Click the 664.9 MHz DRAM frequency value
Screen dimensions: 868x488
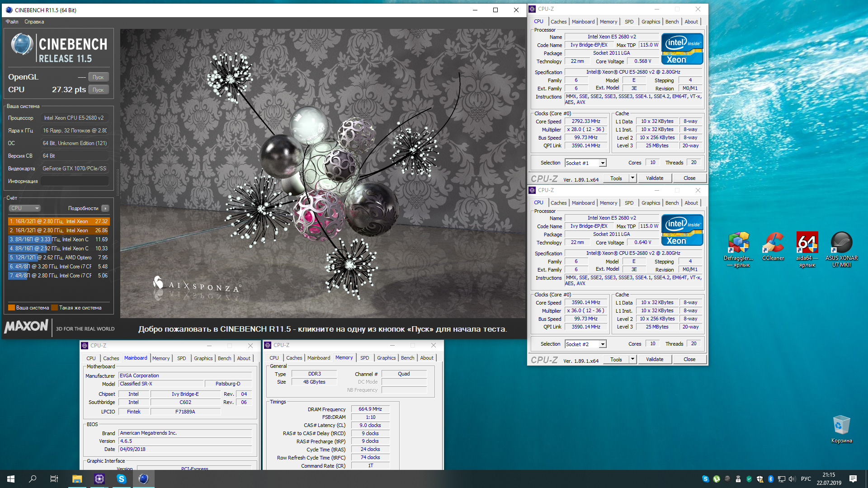point(370,409)
